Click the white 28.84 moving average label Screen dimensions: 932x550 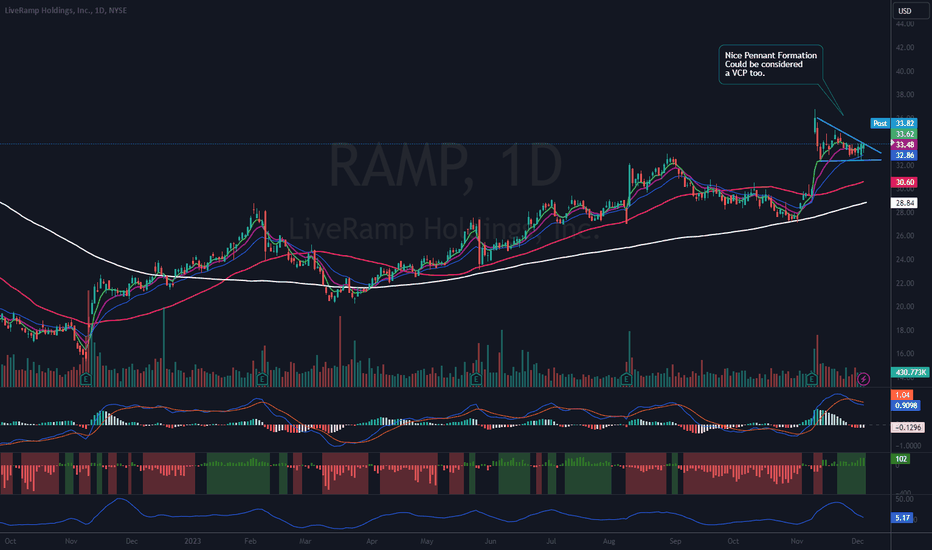pyautogui.click(x=904, y=203)
